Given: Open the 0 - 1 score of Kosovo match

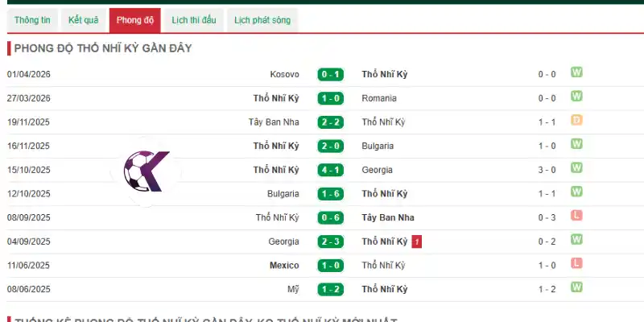Looking at the screenshot, I should click(x=331, y=75).
